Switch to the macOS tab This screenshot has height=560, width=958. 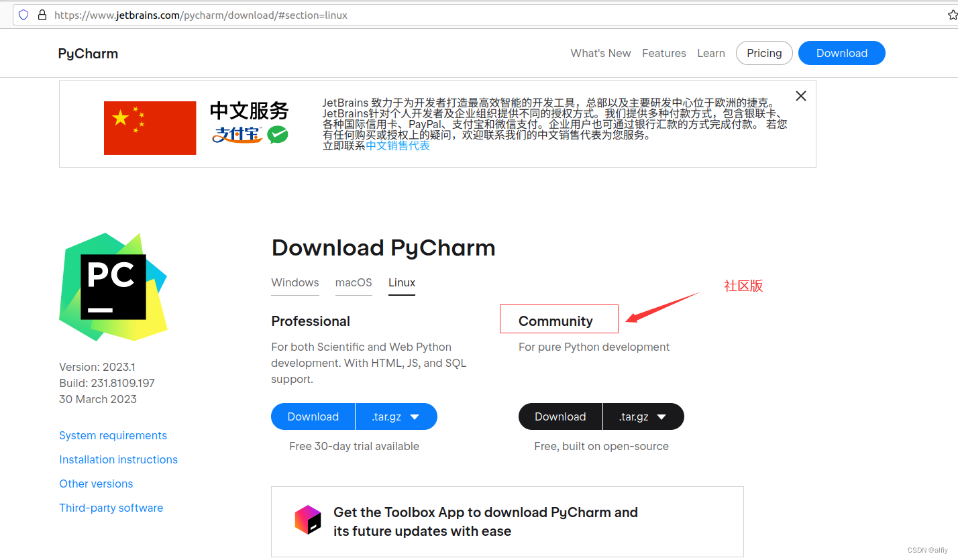[x=354, y=282]
